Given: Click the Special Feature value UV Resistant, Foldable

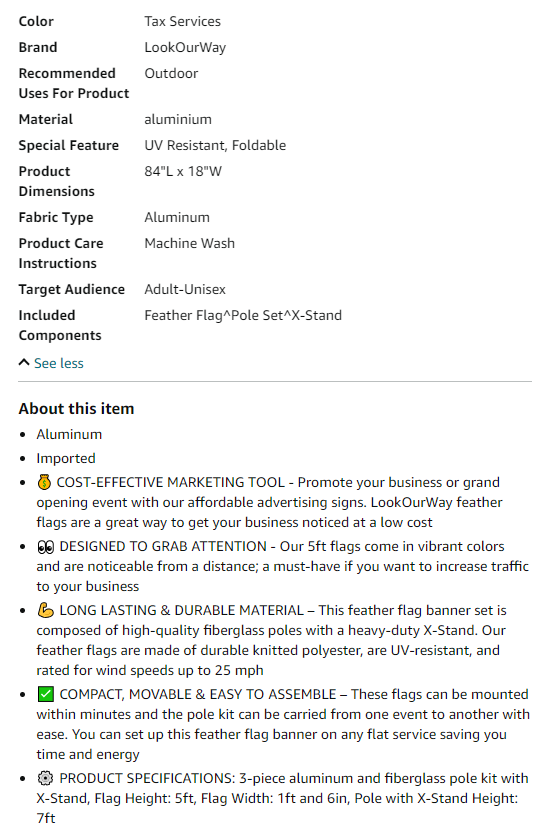Looking at the screenshot, I should pyautogui.click(x=215, y=145).
